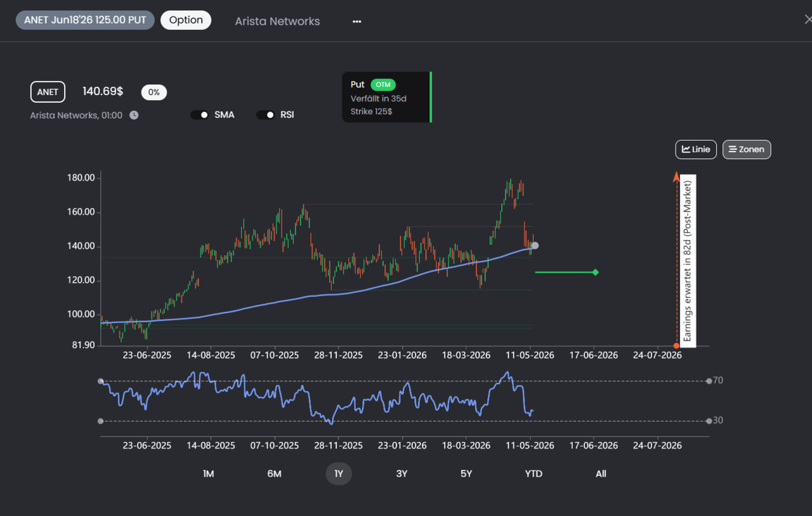The height and width of the screenshot is (516, 812).
Task: Toggle the RSI indicator switch
Action: [x=266, y=115]
